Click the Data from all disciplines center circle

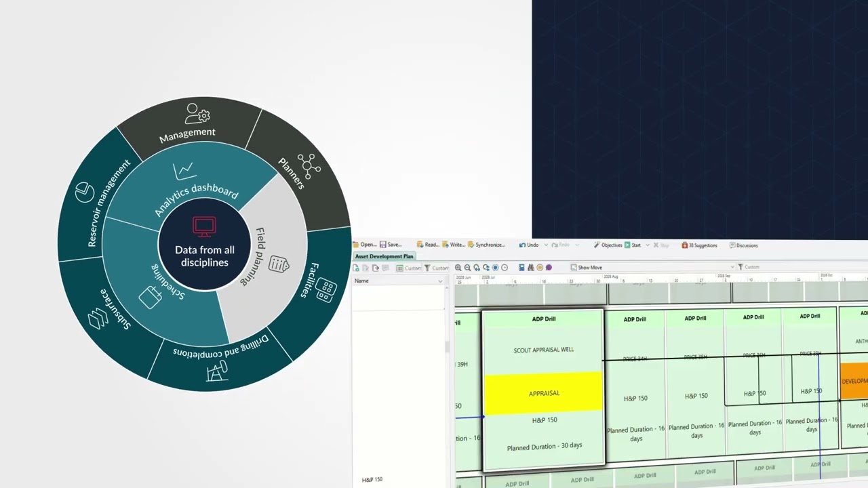[204, 245]
